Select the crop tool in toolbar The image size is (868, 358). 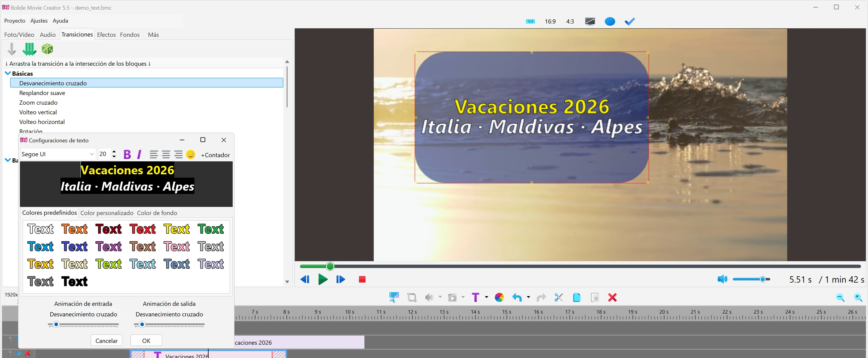tap(412, 297)
